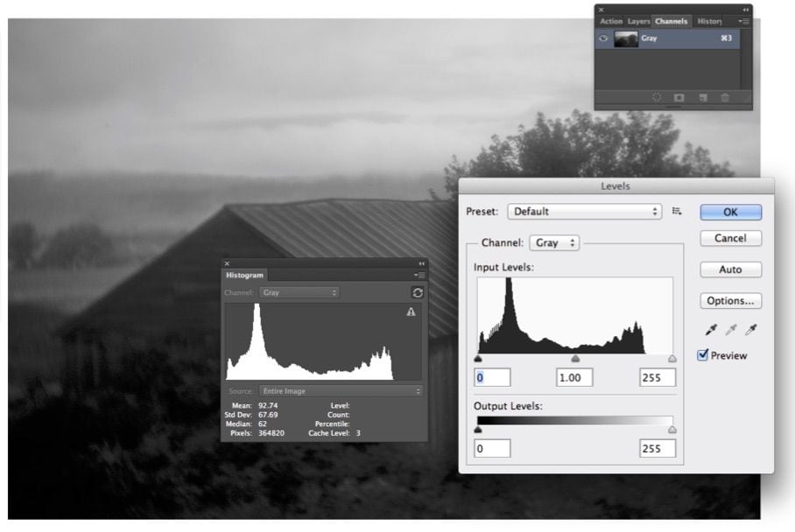The image size is (795, 532).
Task: Create new channel in the Channels panel
Action: click(x=702, y=98)
